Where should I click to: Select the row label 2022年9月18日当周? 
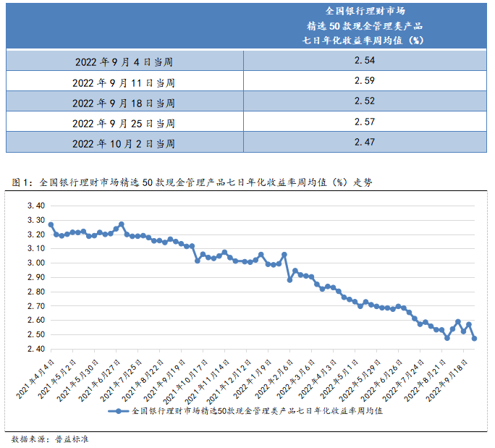tap(124, 102)
